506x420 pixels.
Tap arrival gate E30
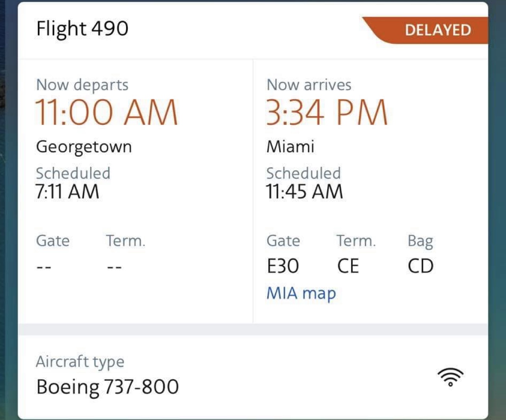click(x=283, y=266)
